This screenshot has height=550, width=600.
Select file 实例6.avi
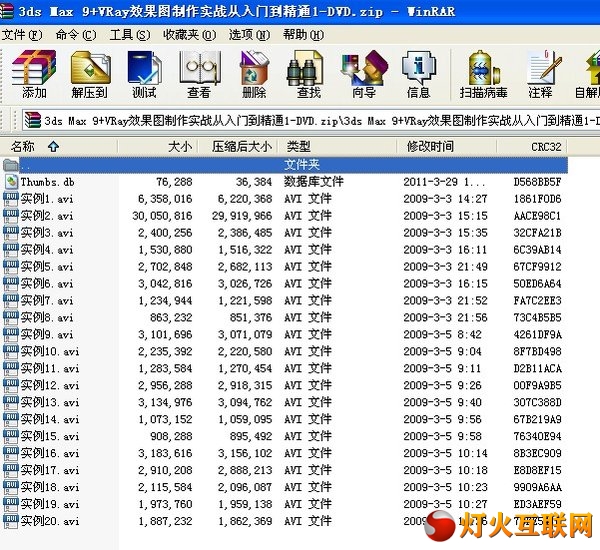[47, 284]
